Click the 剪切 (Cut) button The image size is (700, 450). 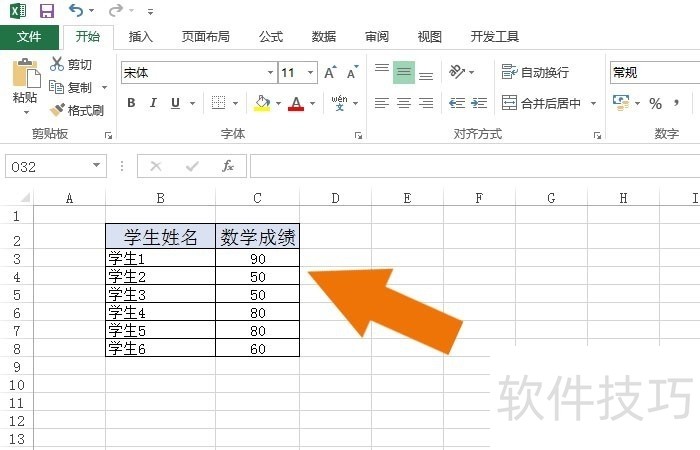[x=71, y=65]
